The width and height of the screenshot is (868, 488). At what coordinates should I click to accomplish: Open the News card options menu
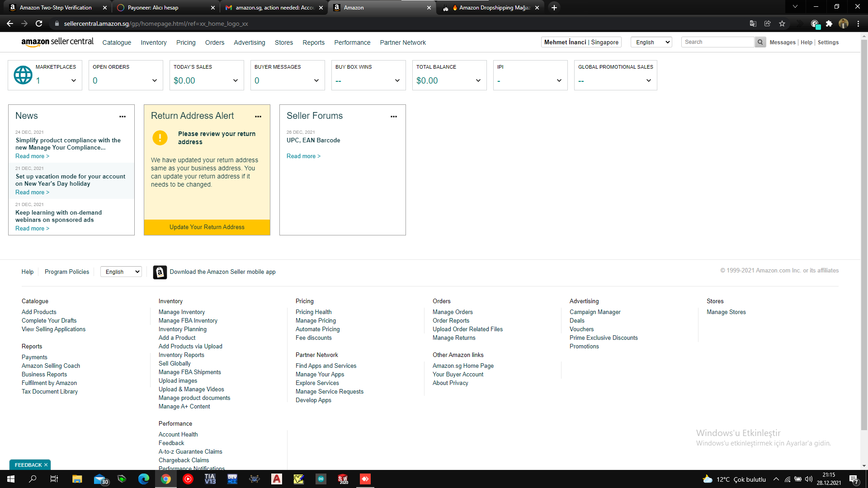tap(123, 117)
